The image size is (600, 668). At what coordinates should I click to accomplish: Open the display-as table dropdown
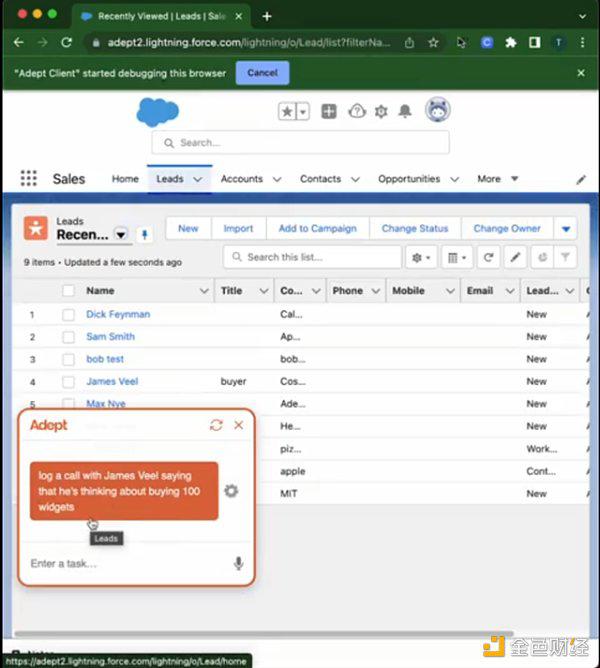[457, 257]
